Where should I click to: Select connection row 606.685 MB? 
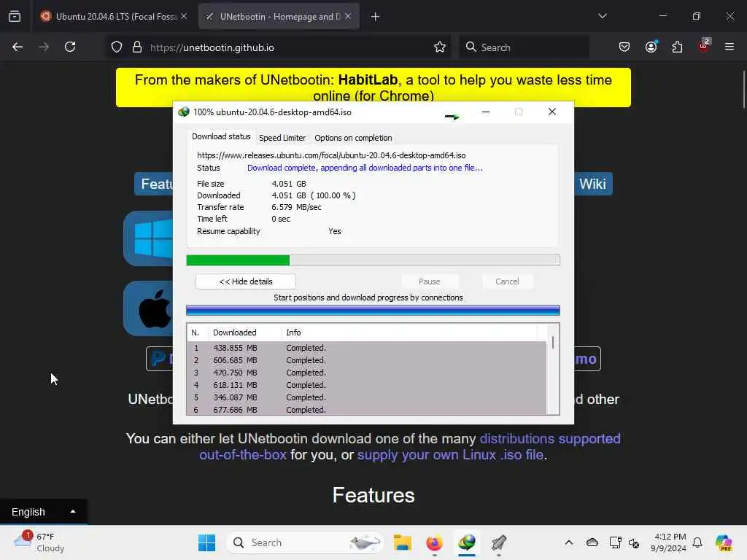coord(366,360)
